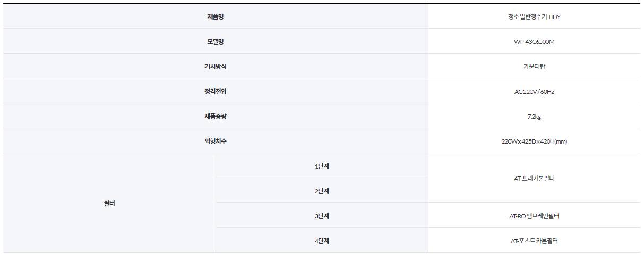Click the 1단계 filter stage label
This screenshot has height=257, width=644.
322,166
